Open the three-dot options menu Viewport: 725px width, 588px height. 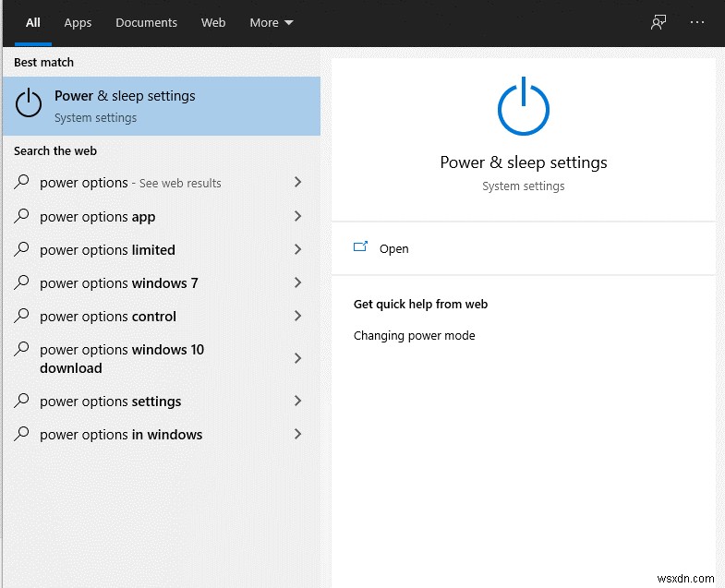coord(696,22)
